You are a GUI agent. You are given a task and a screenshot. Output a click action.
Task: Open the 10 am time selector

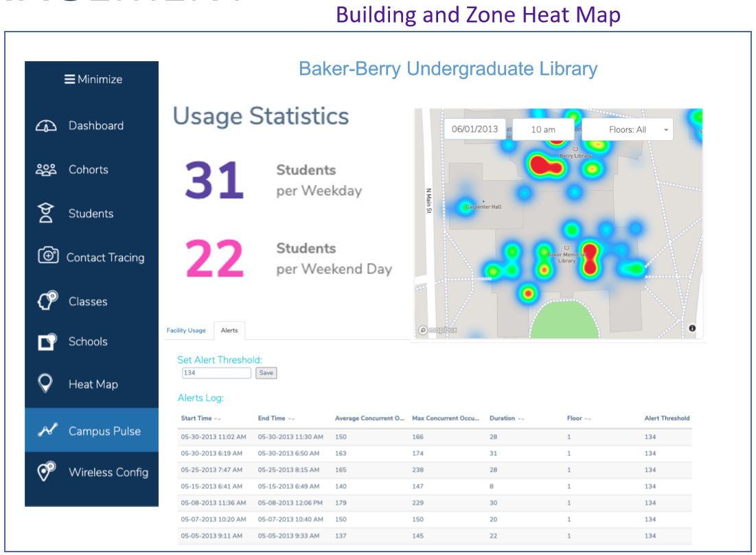543,130
